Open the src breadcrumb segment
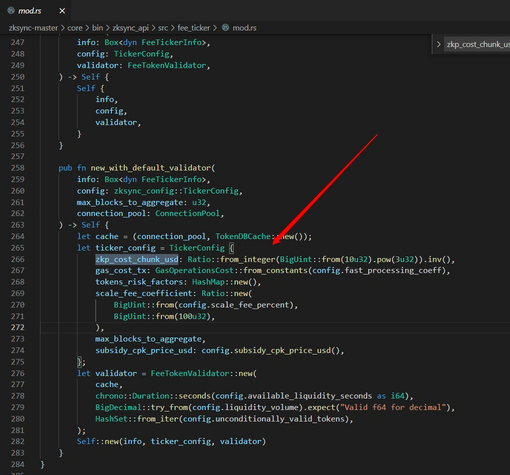The height and width of the screenshot is (475, 510). coord(163,28)
